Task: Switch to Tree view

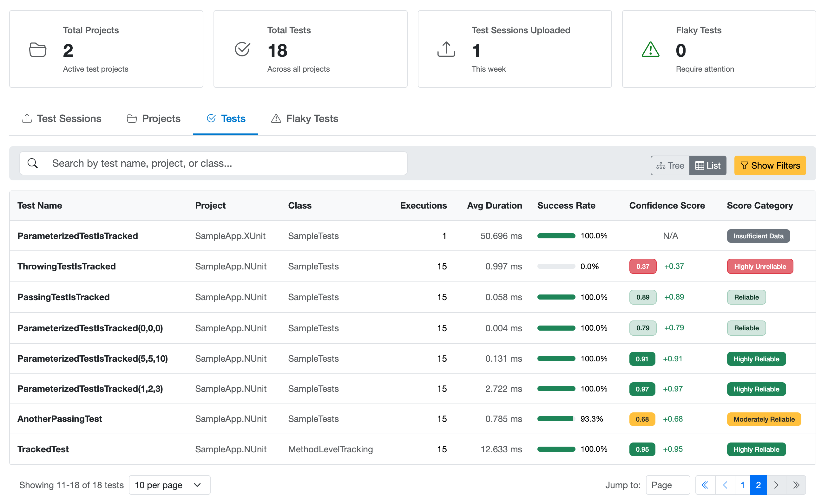Action: click(x=670, y=165)
